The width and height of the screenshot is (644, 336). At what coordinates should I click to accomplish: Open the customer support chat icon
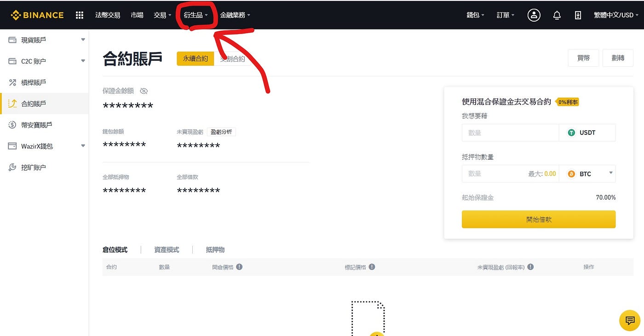[x=629, y=320]
